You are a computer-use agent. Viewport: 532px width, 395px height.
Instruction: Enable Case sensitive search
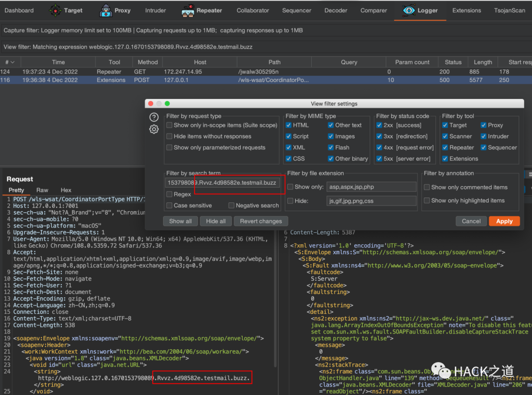coord(169,206)
